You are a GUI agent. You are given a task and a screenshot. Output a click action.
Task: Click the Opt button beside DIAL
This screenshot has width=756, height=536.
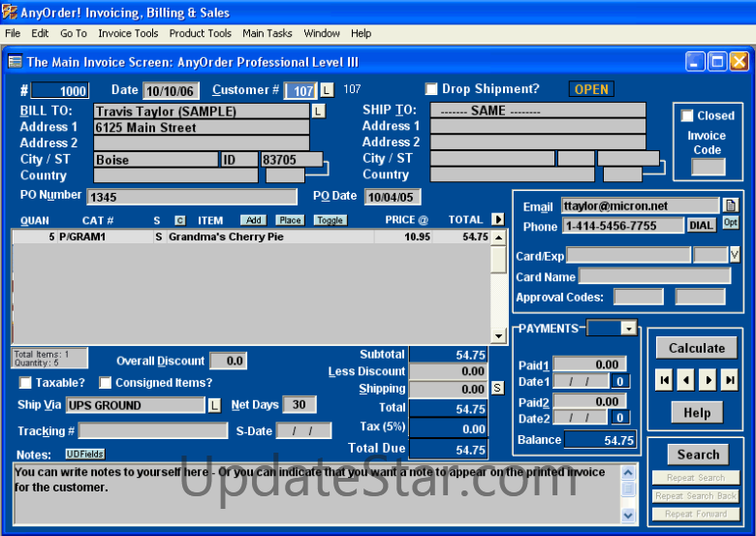click(x=731, y=223)
